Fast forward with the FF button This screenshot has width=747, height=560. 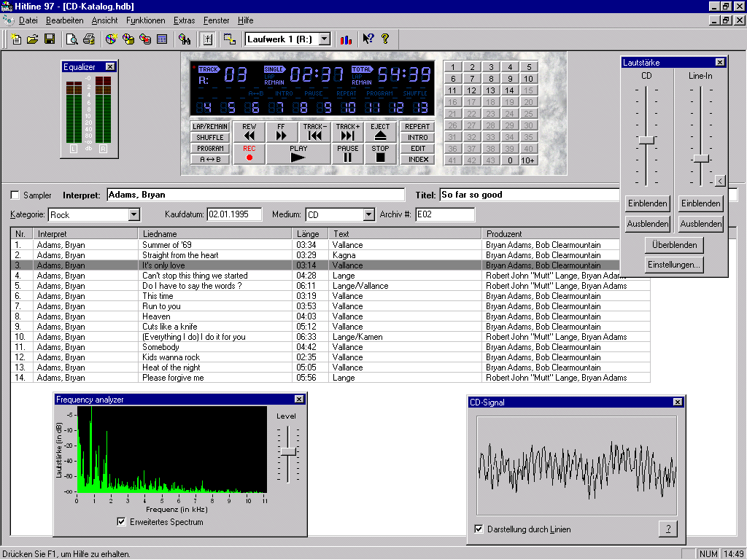(x=281, y=132)
